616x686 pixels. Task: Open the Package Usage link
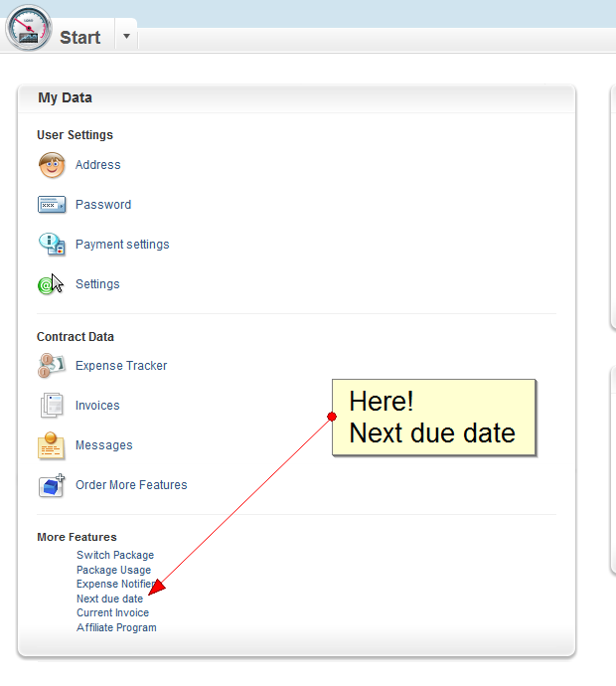click(114, 571)
